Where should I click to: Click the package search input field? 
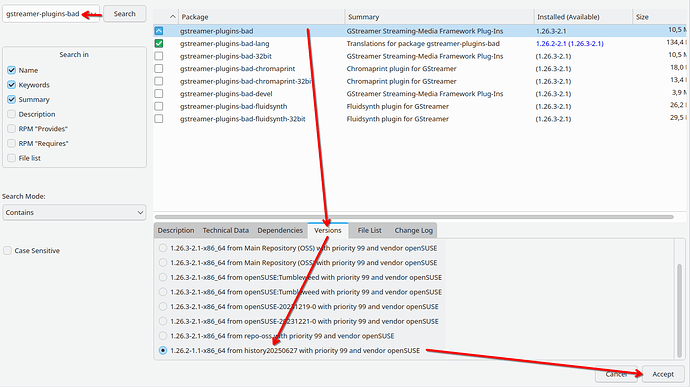[51, 14]
